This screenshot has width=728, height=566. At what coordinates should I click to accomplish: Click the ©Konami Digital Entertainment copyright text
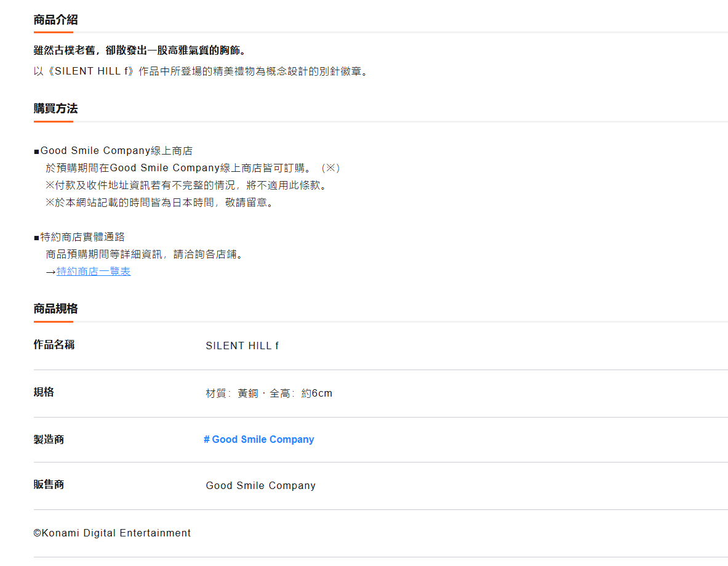click(112, 533)
